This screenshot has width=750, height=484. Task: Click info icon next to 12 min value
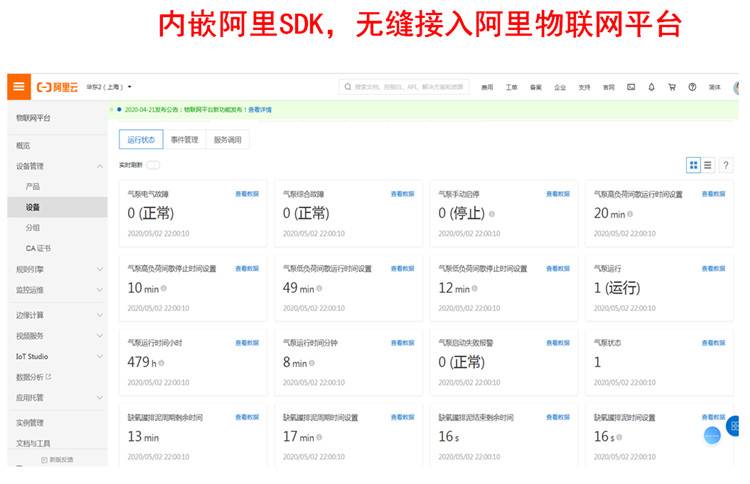(474, 288)
